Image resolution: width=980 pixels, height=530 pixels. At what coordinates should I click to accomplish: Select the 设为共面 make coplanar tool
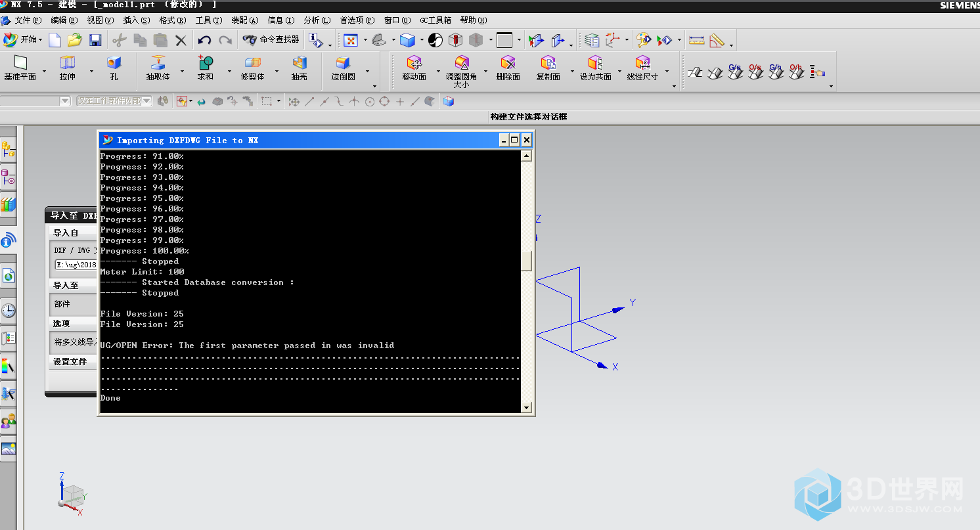click(x=595, y=68)
